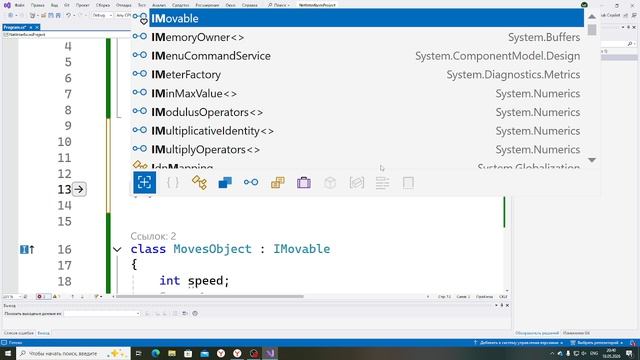Click the Undo toolbar button
This screenshot has width=640, height=360.
point(69,15)
